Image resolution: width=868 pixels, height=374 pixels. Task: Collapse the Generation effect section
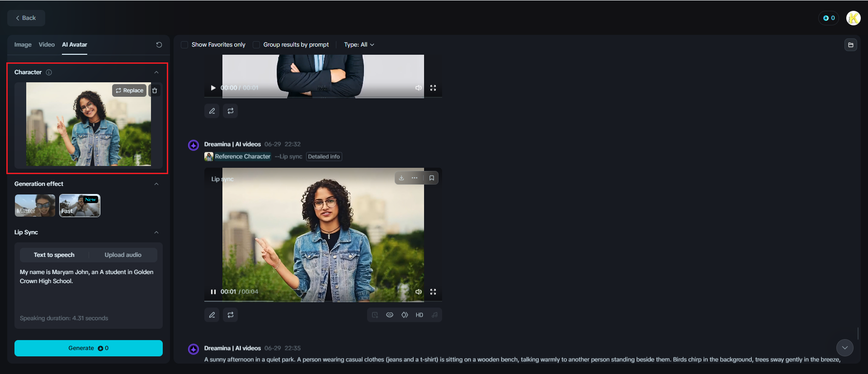pos(156,184)
